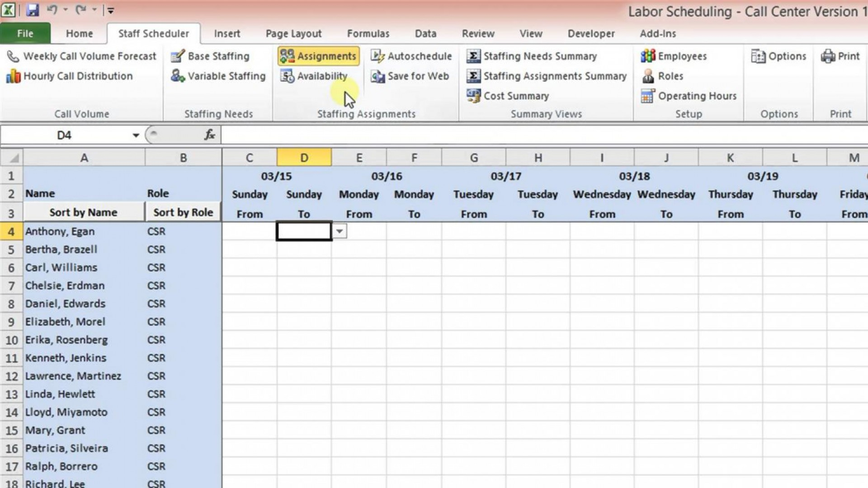
Task: Open Hourly Call Distribution tool
Action: [x=77, y=75]
